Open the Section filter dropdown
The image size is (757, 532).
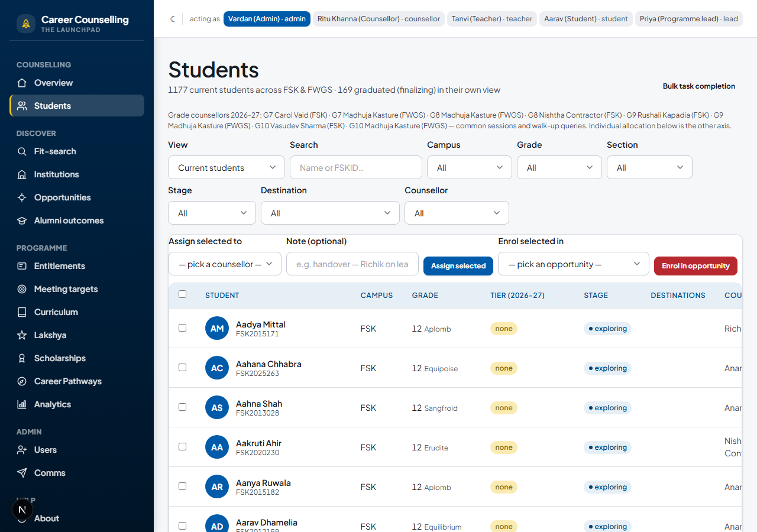tap(649, 167)
